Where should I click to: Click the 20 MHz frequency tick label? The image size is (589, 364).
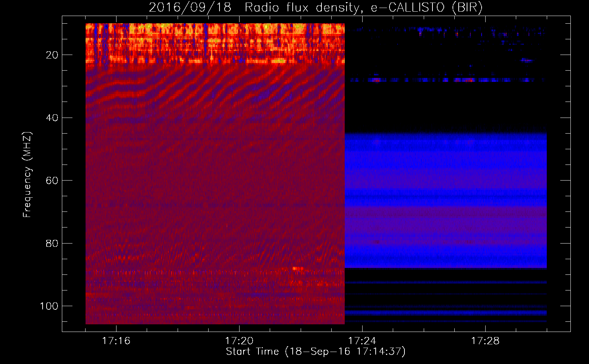(x=52, y=55)
